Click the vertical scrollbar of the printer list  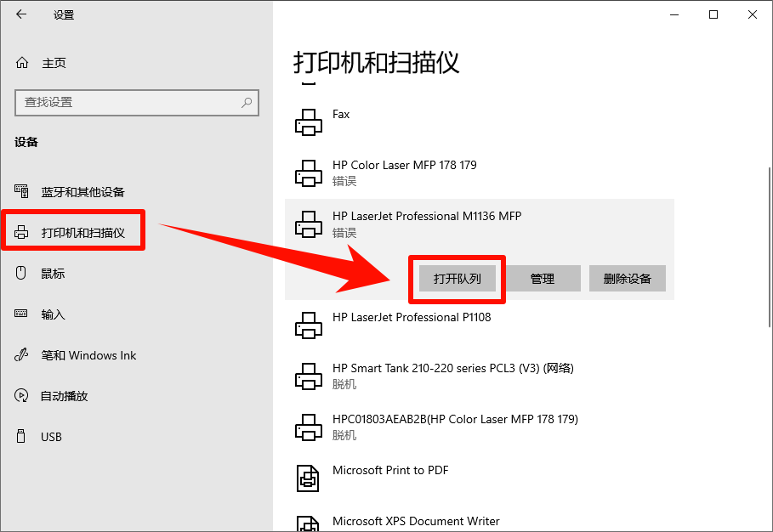click(x=770, y=247)
